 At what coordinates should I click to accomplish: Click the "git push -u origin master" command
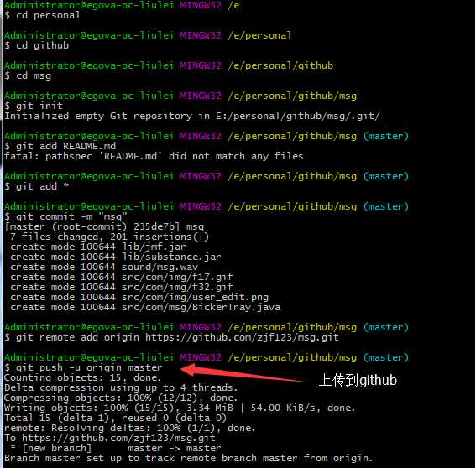click(x=83, y=367)
